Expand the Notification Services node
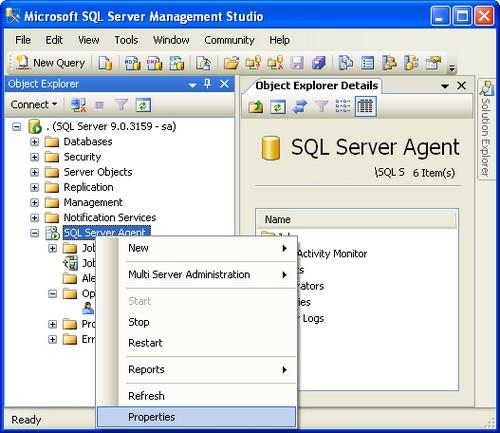This screenshot has height=433, width=500. click(x=34, y=218)
